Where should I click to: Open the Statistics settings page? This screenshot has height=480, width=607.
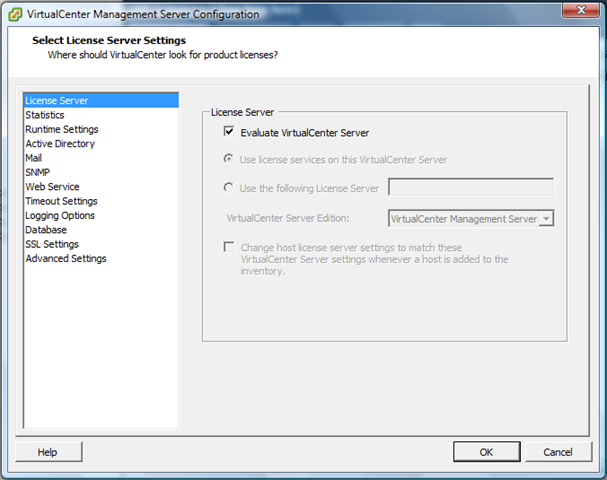point(45,115)
